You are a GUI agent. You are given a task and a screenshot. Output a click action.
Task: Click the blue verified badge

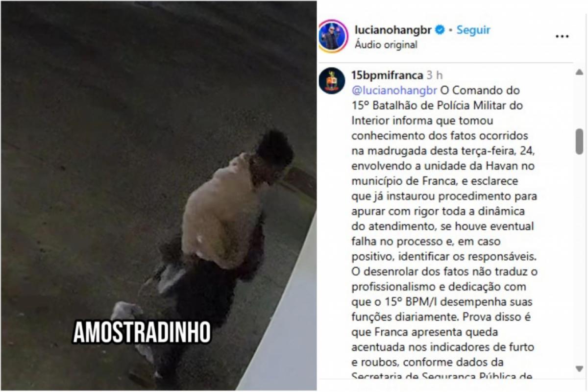(441, 30)
